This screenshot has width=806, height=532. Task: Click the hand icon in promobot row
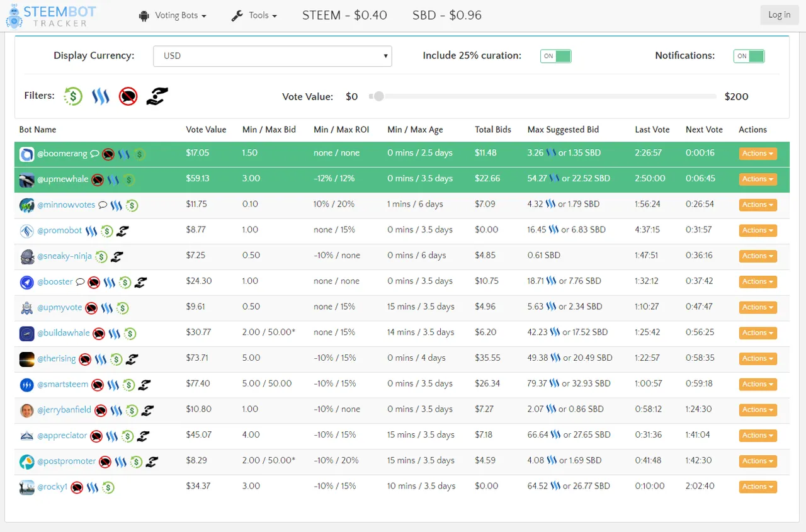[x=122, y=231]
